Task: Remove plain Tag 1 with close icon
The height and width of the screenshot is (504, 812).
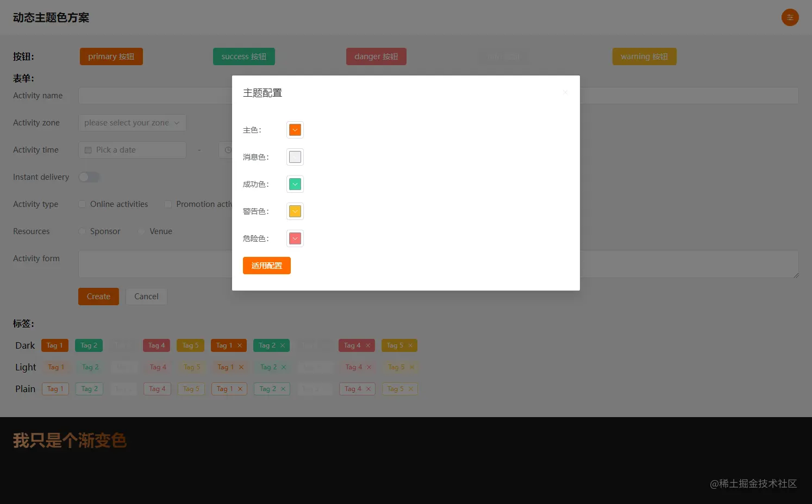Action: (240, 389)
